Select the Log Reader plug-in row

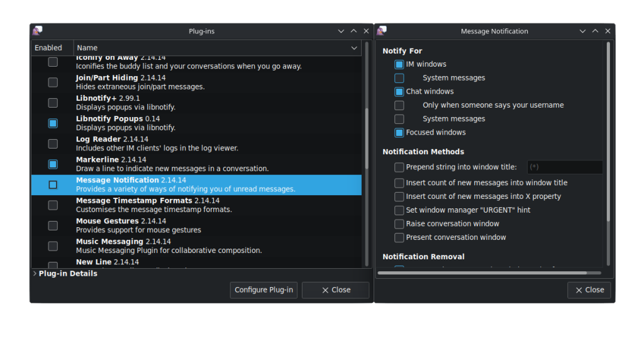196,144
